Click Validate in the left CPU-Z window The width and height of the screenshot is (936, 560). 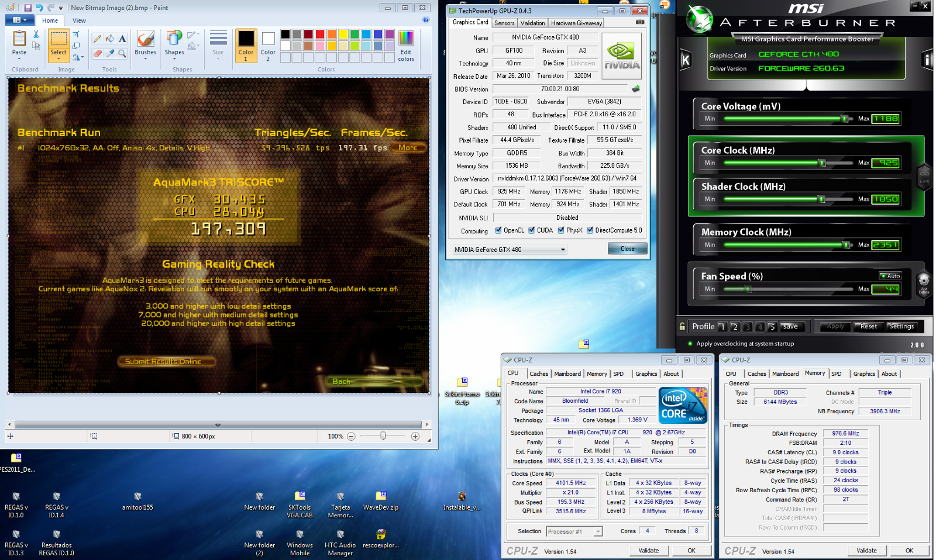click(x=648, y=550)
